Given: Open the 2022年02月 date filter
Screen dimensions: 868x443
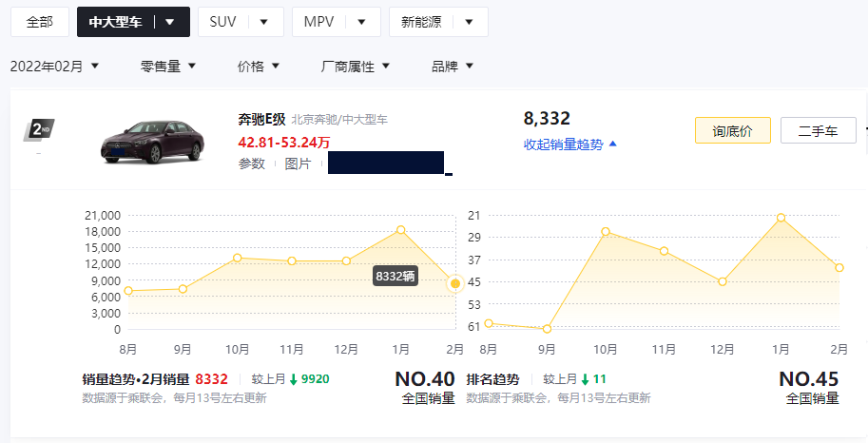Looking at the screenshot, I should [54, 67].
